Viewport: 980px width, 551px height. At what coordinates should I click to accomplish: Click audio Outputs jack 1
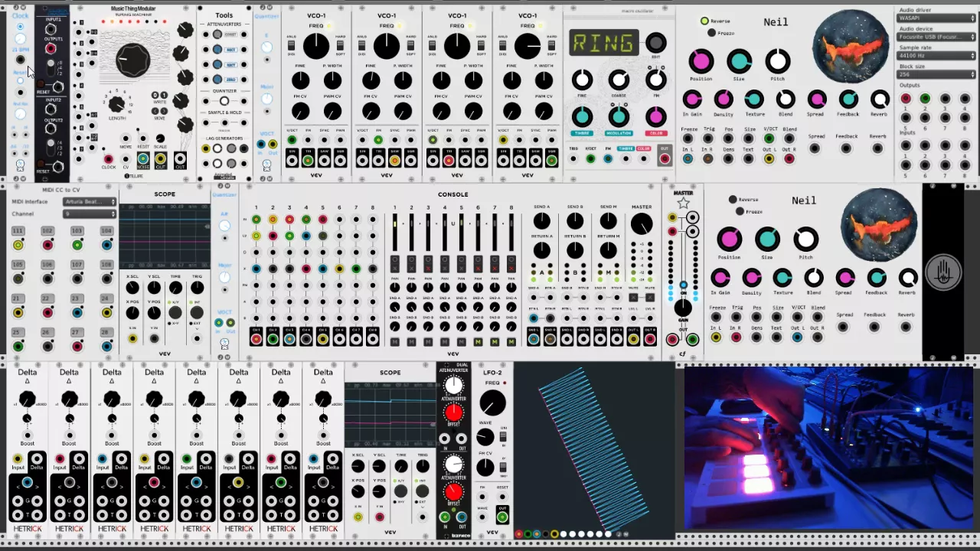906,99
